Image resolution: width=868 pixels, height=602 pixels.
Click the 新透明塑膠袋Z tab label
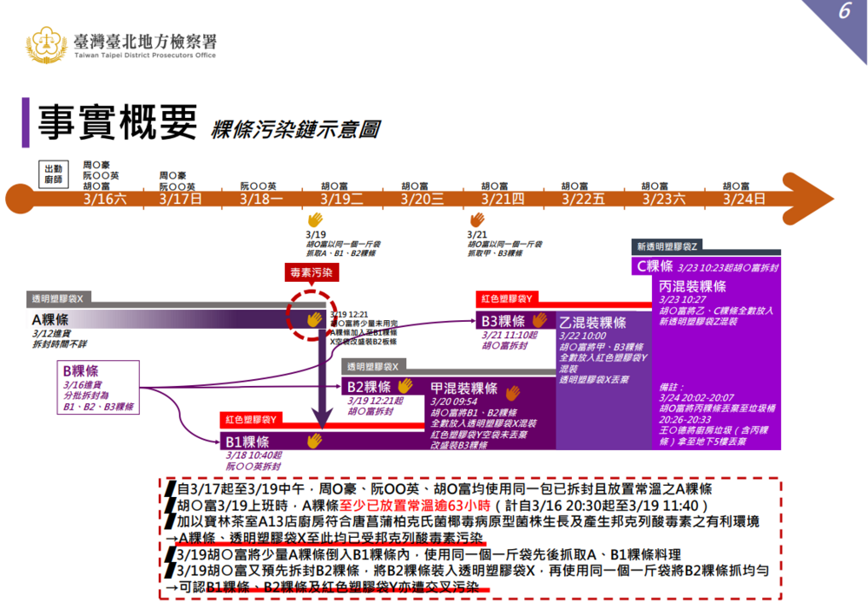(x=667, y=246)
